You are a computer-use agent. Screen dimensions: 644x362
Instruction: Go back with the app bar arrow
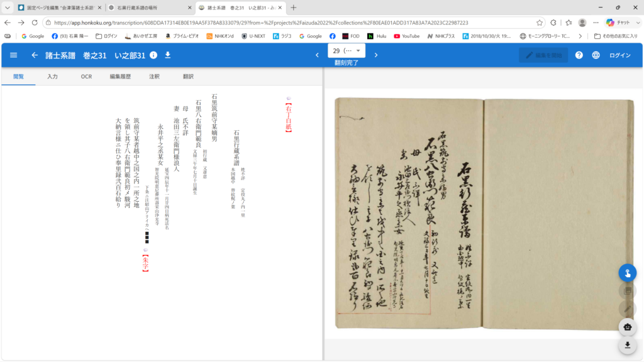pyautogui.click(x=35, y=55)
